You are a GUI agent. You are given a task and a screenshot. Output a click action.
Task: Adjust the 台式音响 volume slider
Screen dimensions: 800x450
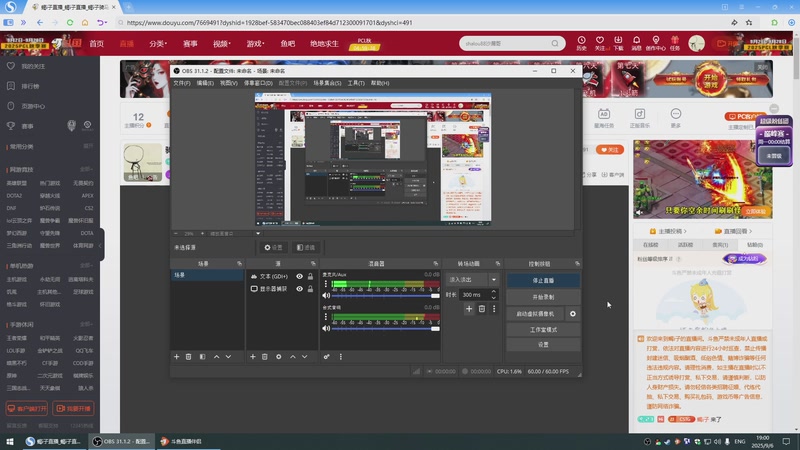click(386, 329)
